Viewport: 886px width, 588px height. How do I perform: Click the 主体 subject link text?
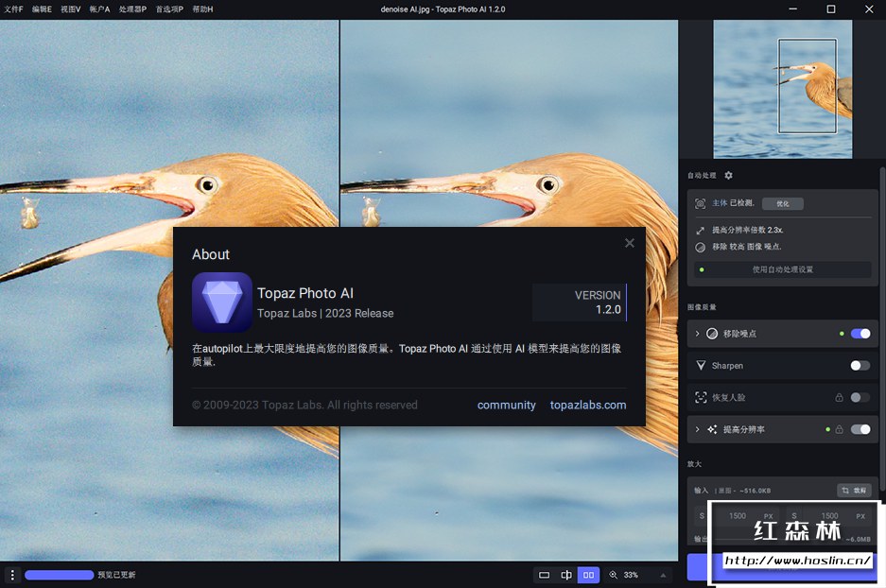[x=720, y=203]
